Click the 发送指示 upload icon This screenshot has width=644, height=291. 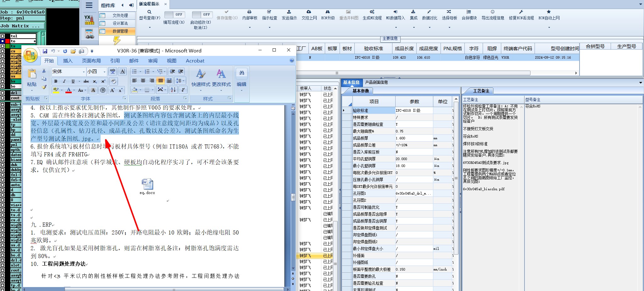click(289, 12)
